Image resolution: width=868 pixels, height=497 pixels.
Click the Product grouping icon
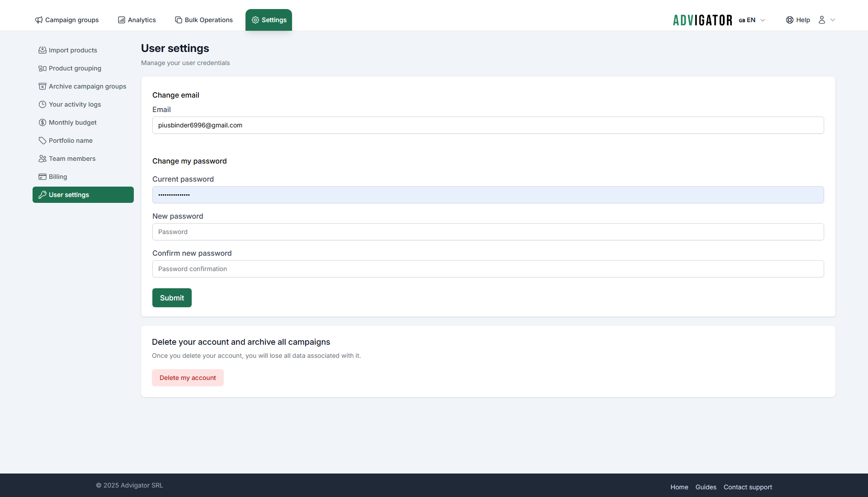(x=42, y=68)
